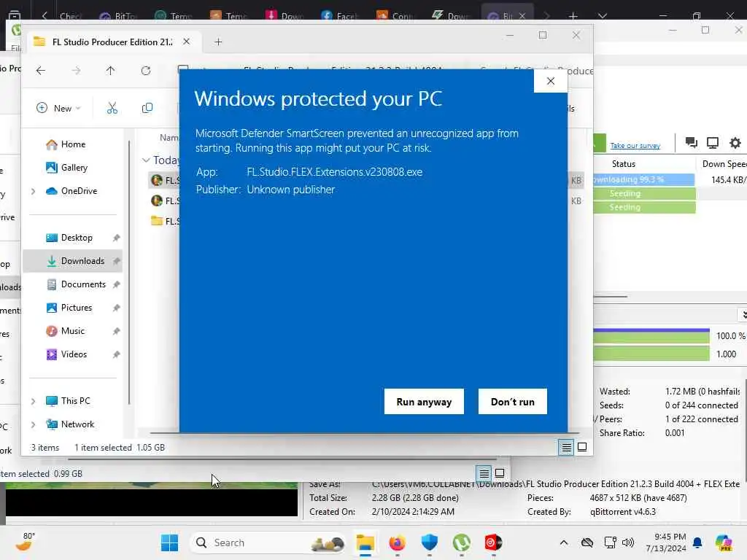Open the red recorder app taskbar icon
This screenshot has height=560, width=747.
[x=493, y=542]
